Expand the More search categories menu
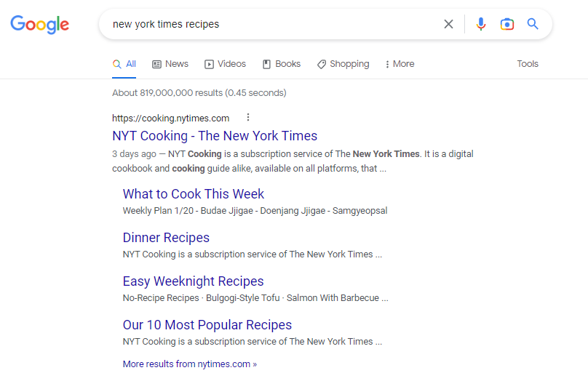The height and width of the screenshot is (389, 588). (x=400, y=64)
